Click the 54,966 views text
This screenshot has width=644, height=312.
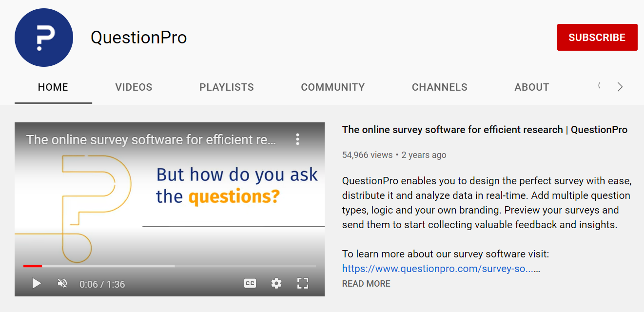click(367, 155)
